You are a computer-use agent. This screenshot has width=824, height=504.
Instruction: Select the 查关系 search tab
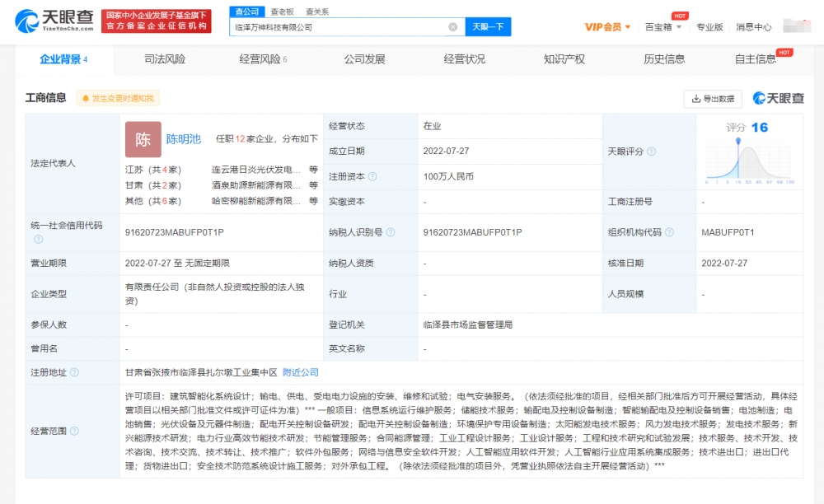coord(317,12)
